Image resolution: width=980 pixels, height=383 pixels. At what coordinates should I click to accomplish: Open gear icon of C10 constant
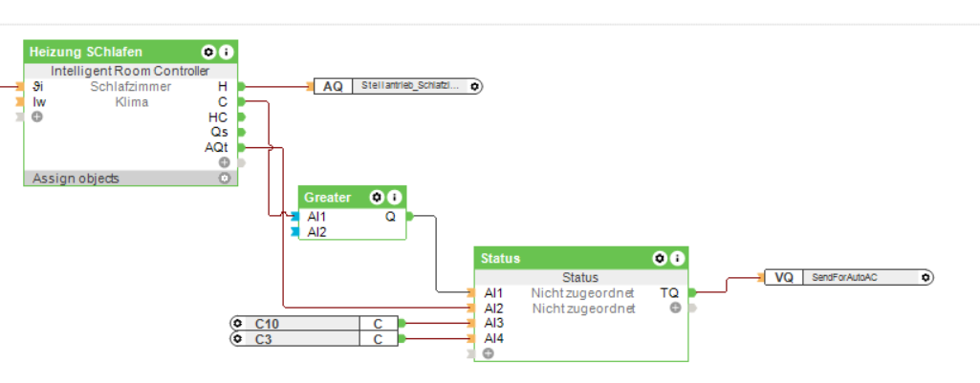click(238, 324)
